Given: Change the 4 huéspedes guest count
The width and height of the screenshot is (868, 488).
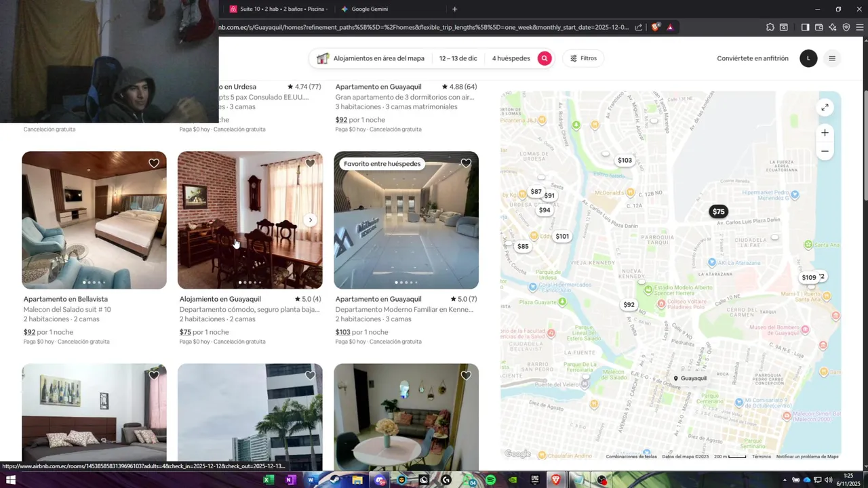Looking at the screenshot, I should 511,58.
